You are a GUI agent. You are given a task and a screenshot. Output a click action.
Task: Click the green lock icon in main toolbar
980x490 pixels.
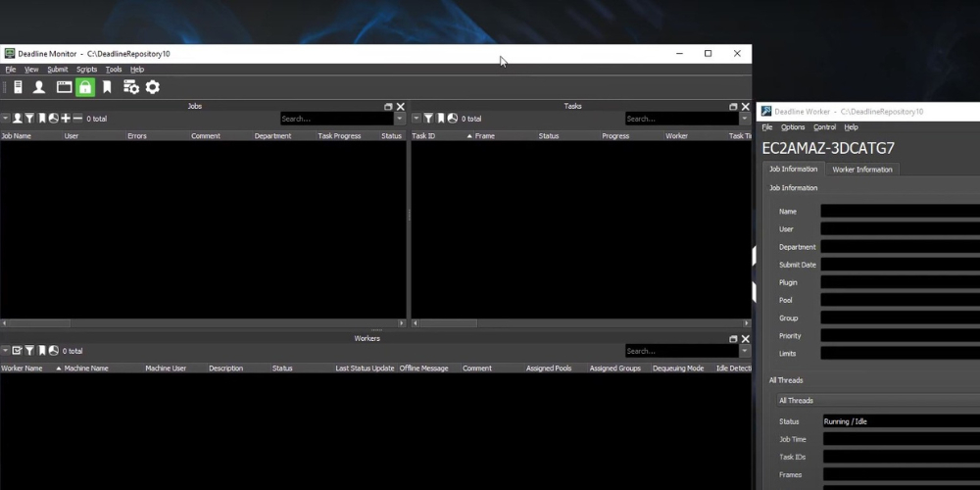coord(85,87)
